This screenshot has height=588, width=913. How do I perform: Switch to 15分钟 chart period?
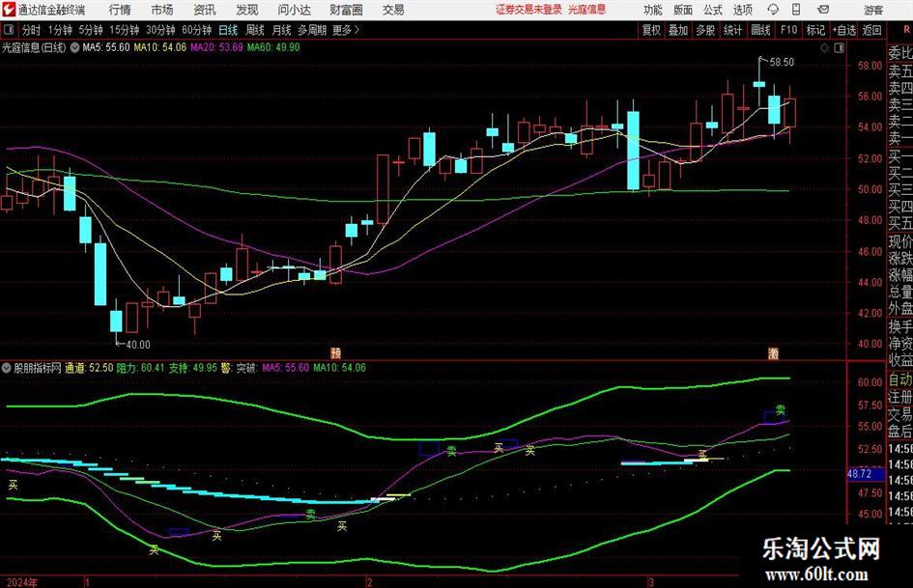click(x=124, y=30)
